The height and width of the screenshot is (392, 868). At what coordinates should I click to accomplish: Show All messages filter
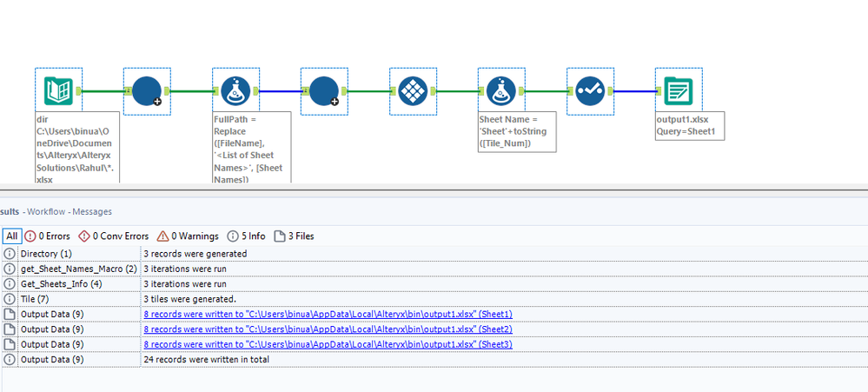(x=11, y=236)
